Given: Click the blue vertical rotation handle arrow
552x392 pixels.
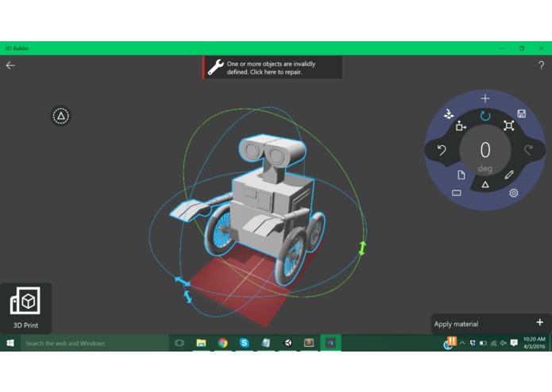Looking at the screenshot, I should click(x=187, y=296).
